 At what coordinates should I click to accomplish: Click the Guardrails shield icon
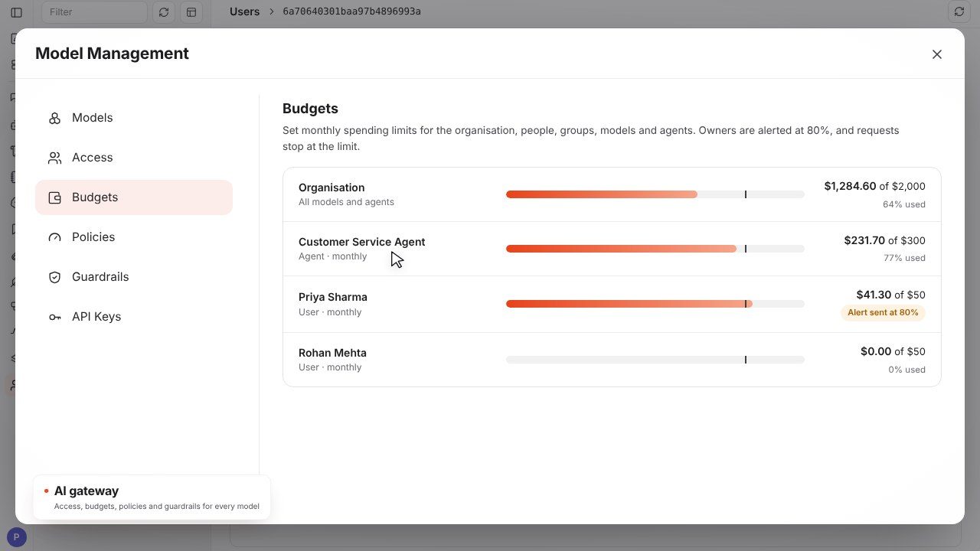click(x=54, y=277)
